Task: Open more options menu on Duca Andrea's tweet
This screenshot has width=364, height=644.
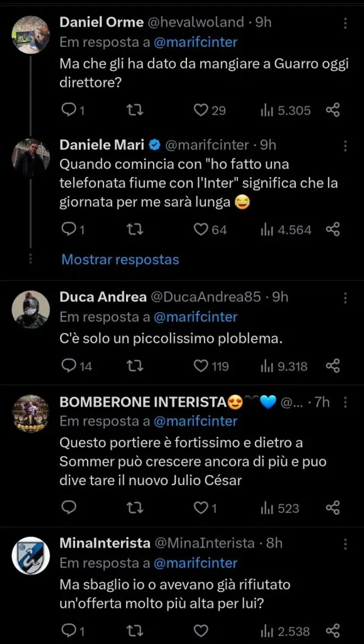Action: click(346, 297)
